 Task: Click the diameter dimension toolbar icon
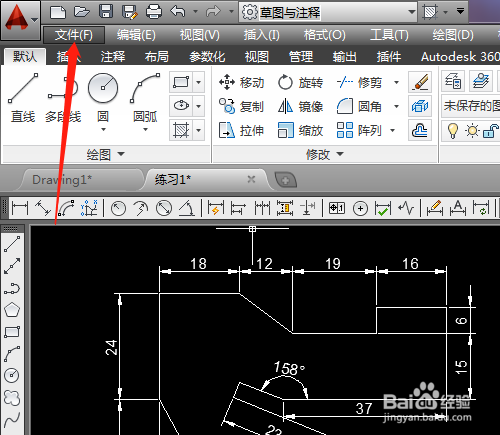pyautogui.click(x=164, y=208)
